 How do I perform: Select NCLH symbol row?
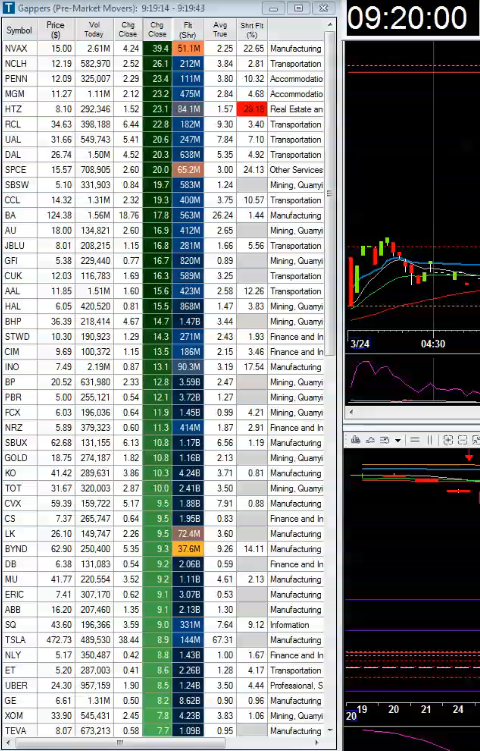(x=163, y=64)
